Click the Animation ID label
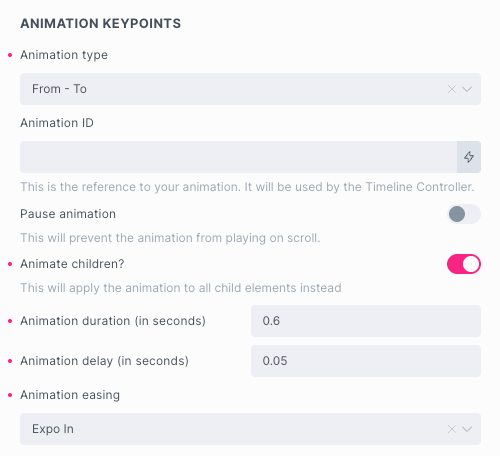 [x=57, y=123]
